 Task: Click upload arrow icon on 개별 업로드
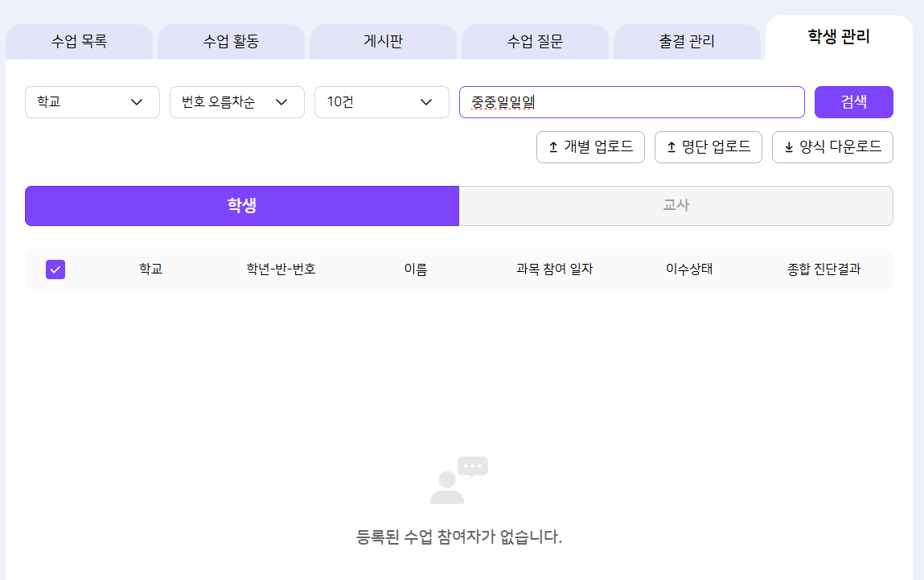pyautogui.click(x=553, y=147)
